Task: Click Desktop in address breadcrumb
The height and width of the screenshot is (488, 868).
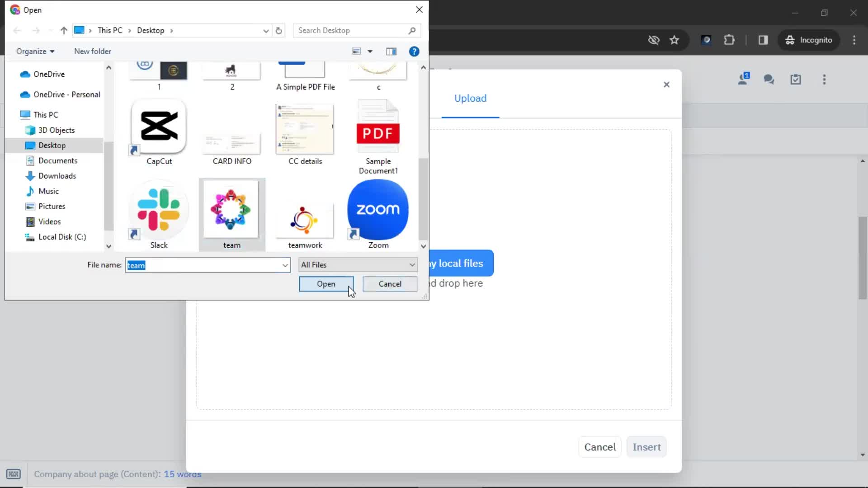Action: [151, 30]
